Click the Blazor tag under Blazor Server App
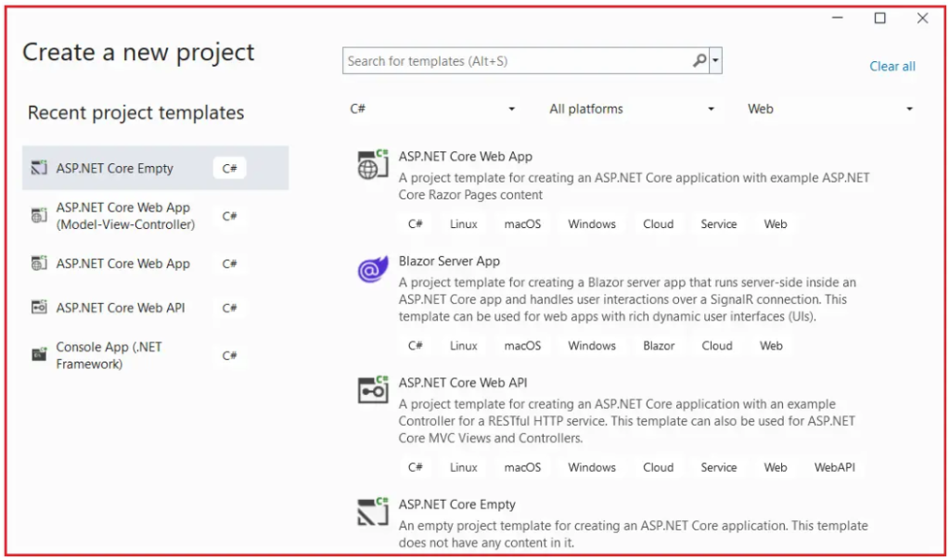The image size is (950, 560). (x=659, y=346)
